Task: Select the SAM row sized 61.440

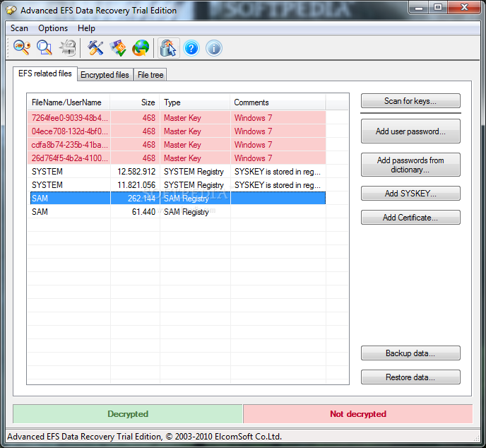Action: [177, 212]
